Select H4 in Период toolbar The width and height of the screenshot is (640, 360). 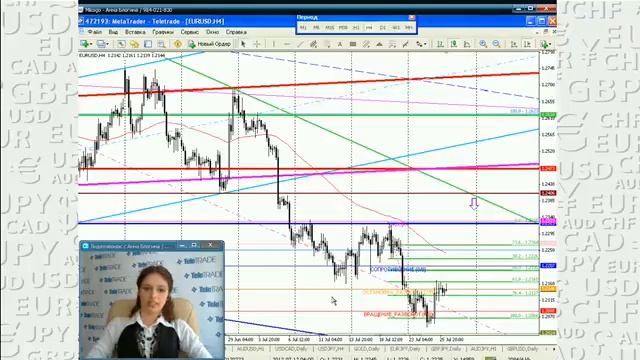(369, 27)
